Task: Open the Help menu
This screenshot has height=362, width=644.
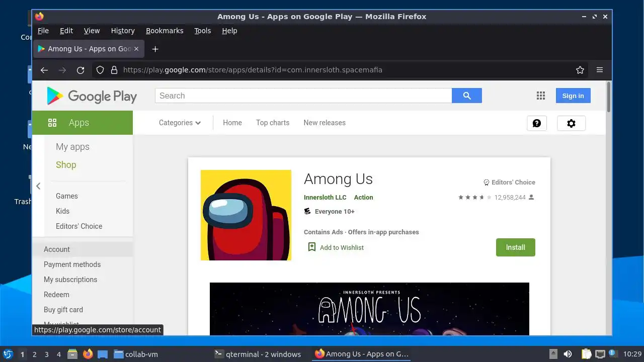Action: (229, 31)
